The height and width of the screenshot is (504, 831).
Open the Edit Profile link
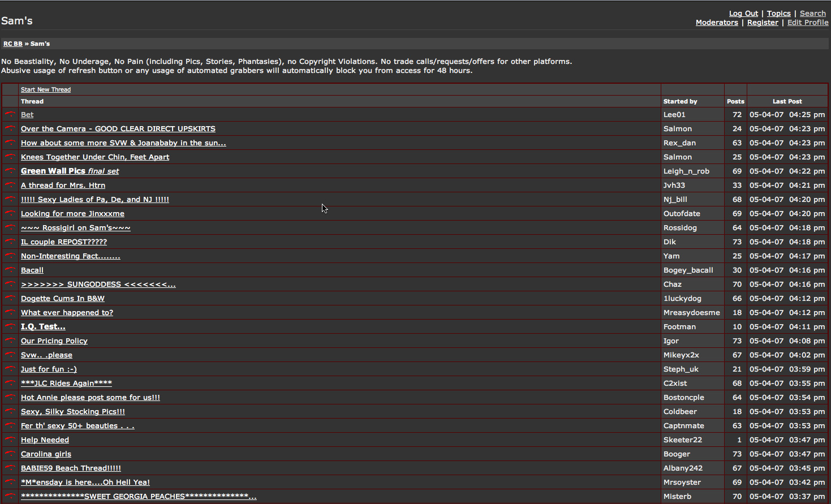[x=807, y=23]
